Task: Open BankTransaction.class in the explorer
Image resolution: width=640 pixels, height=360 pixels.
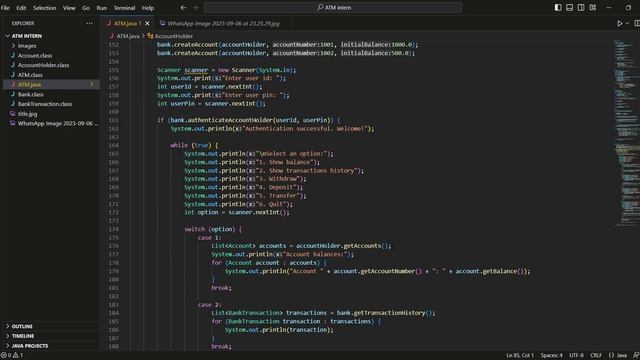Action: click(x=45, y=104)
